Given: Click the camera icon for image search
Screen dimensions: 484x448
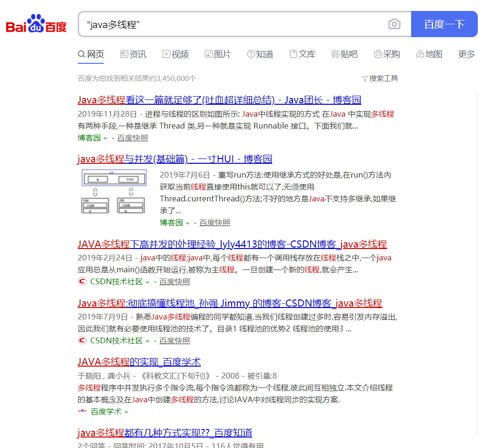Looking at the screenshot, I should [x=394, y=23].
